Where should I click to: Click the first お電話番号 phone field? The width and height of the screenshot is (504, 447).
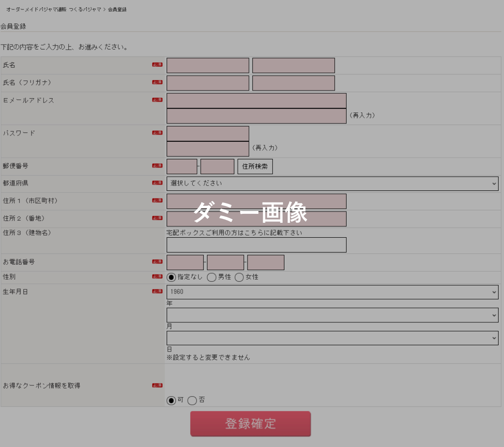point(185,262)
